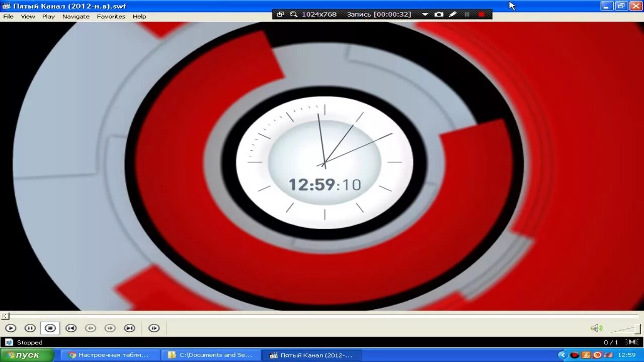Click the rewind (decrease speed) button
The image size is (644, 362).
point(91,328)
